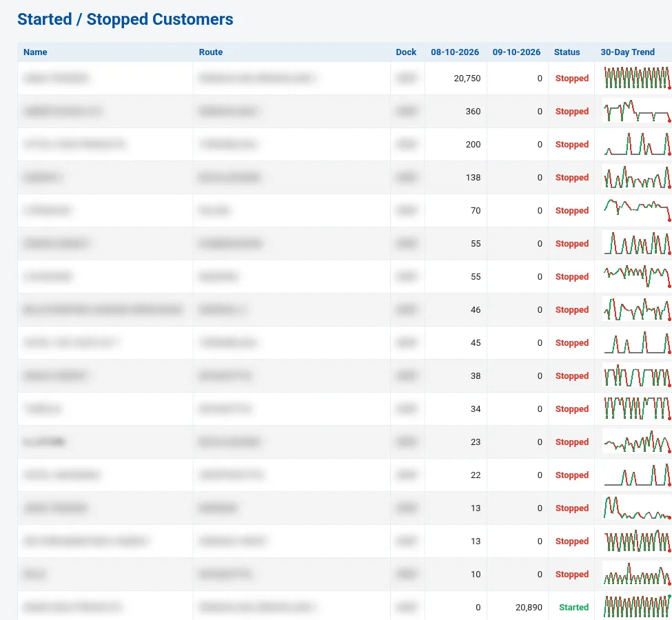Open the trend sparkline in the 23 row
Image resolution: width=672 pixels, height=620 pixels.
pos(637,441)
